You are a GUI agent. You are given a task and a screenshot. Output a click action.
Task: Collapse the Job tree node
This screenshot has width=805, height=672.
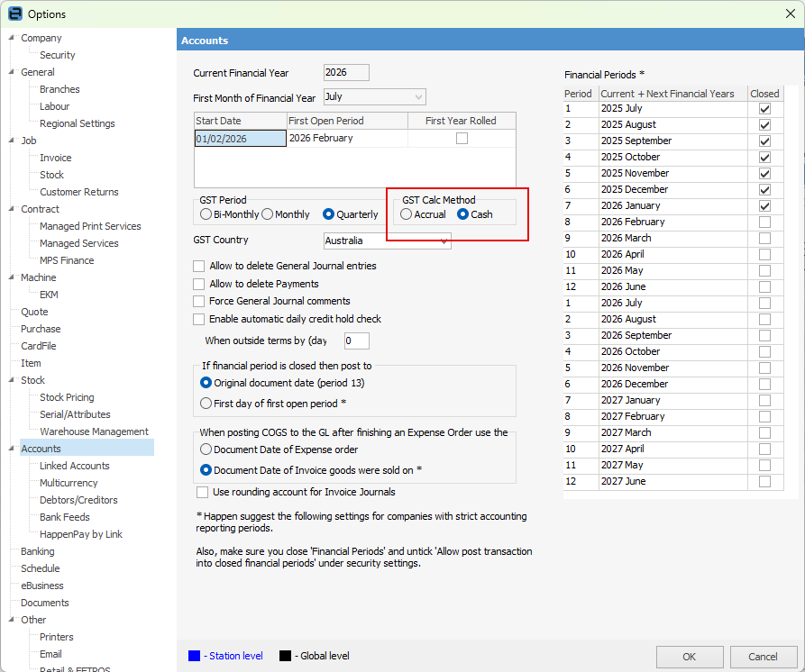12,140
